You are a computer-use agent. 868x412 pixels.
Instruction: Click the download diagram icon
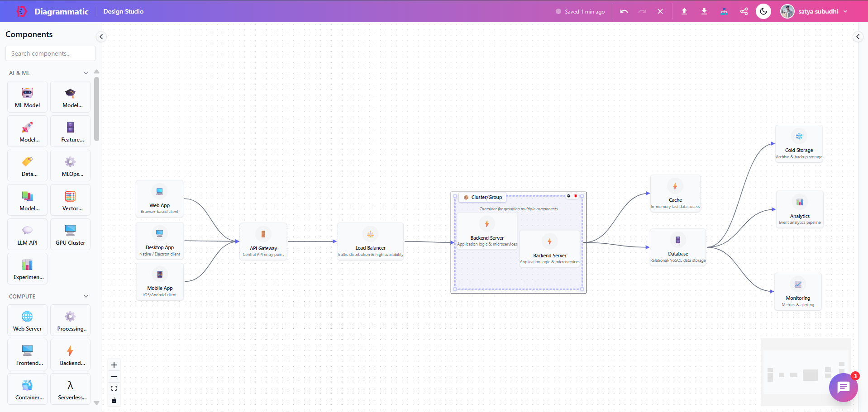pyautogui.click(x=704, y=11)
